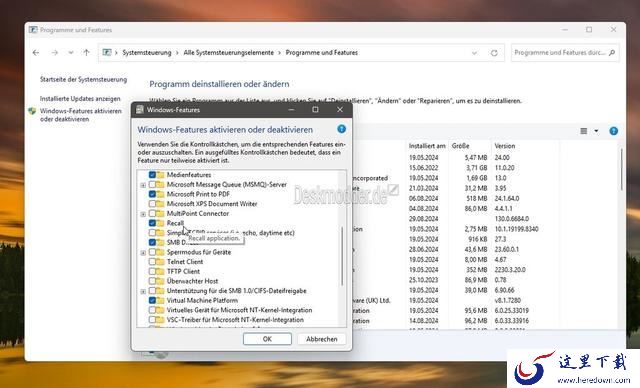This screenshot has height=388, width=640.
Task: Refresh the Programme und Features view
Action: pyautogui.click(x=494, y=53)
